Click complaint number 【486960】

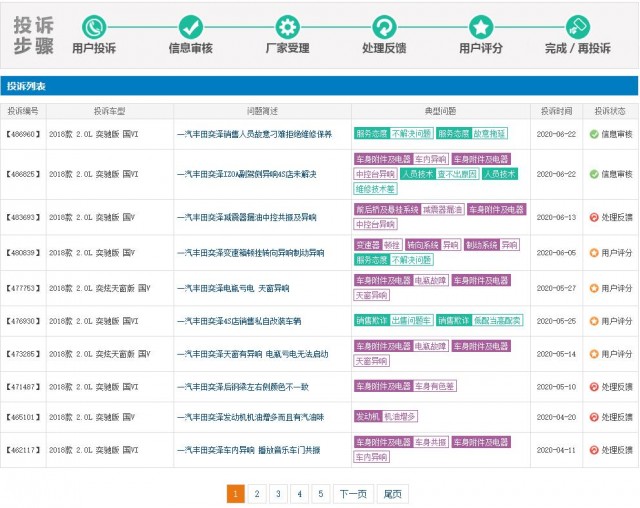(x=23, y=134)
